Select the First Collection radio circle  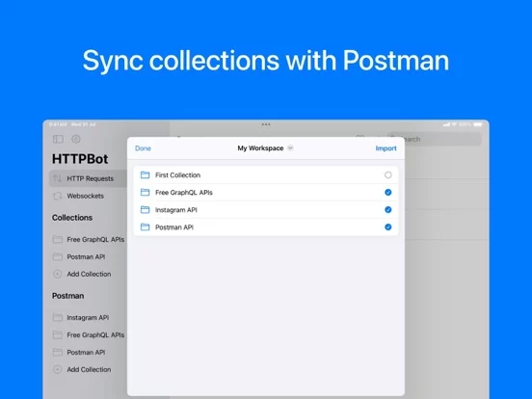pos(388,175)
